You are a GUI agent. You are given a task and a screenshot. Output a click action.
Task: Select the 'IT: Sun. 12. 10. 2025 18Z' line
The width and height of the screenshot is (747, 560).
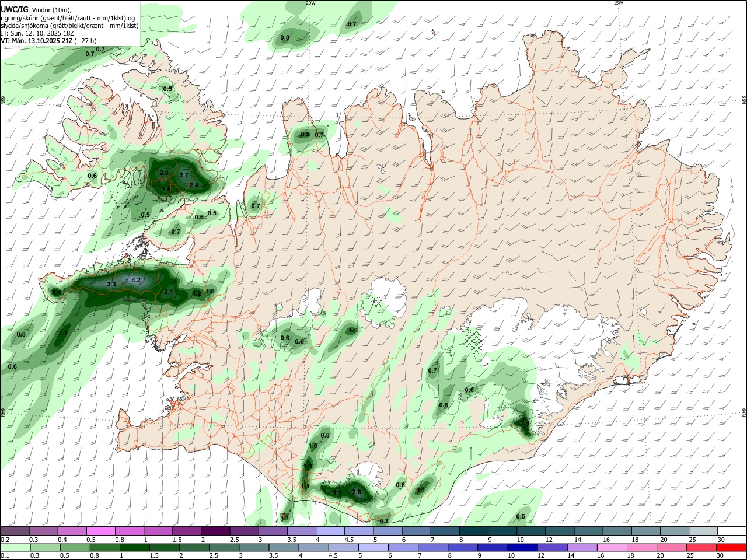(37, 33)
